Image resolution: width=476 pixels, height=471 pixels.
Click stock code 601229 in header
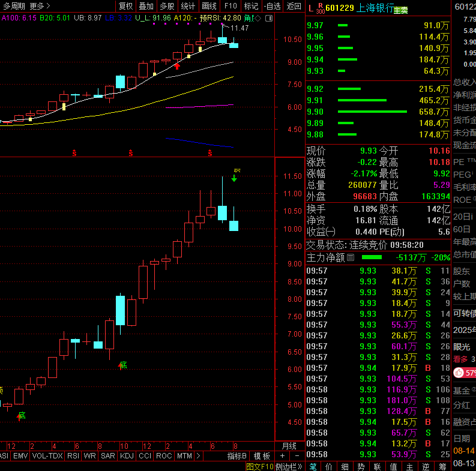tap(340, 8)
